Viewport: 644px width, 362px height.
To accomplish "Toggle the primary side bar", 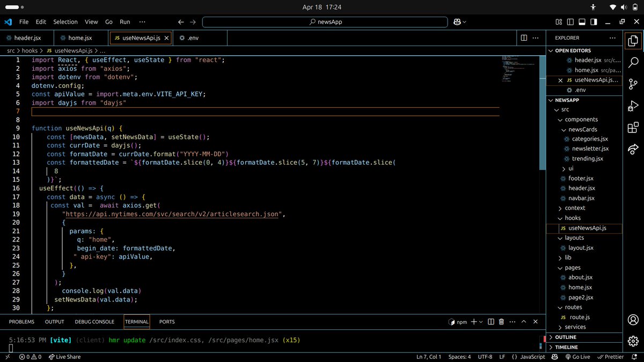I will pyautogui.click(x=570, y=22).
